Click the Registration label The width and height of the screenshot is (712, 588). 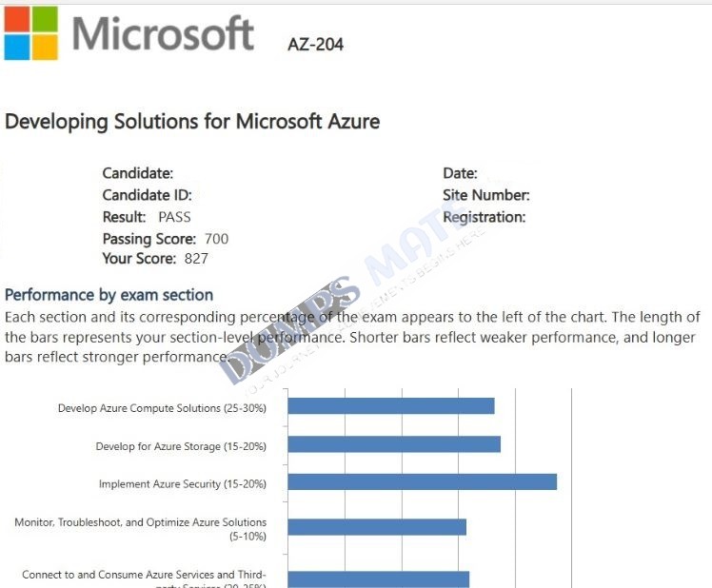pos(485,218)
